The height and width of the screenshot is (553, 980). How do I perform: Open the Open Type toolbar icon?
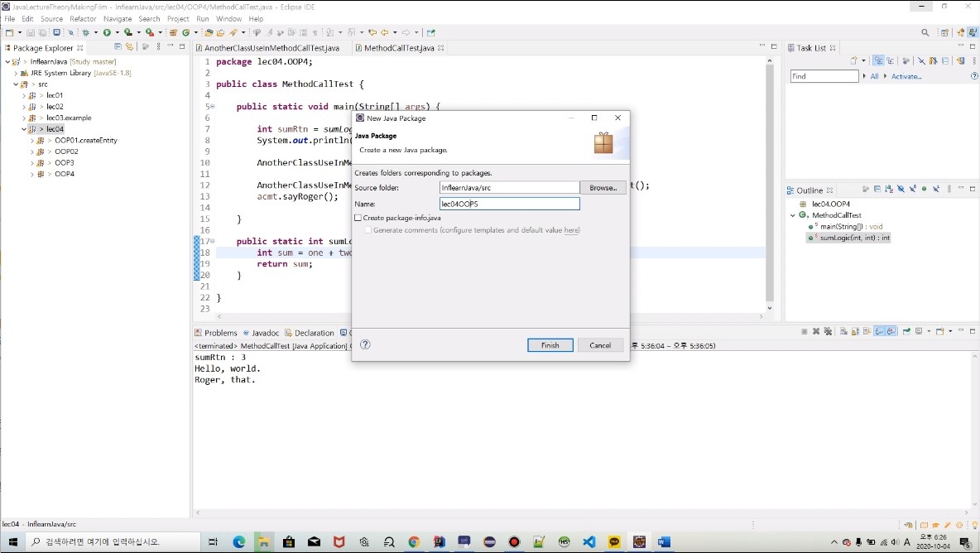pos(208,32)
